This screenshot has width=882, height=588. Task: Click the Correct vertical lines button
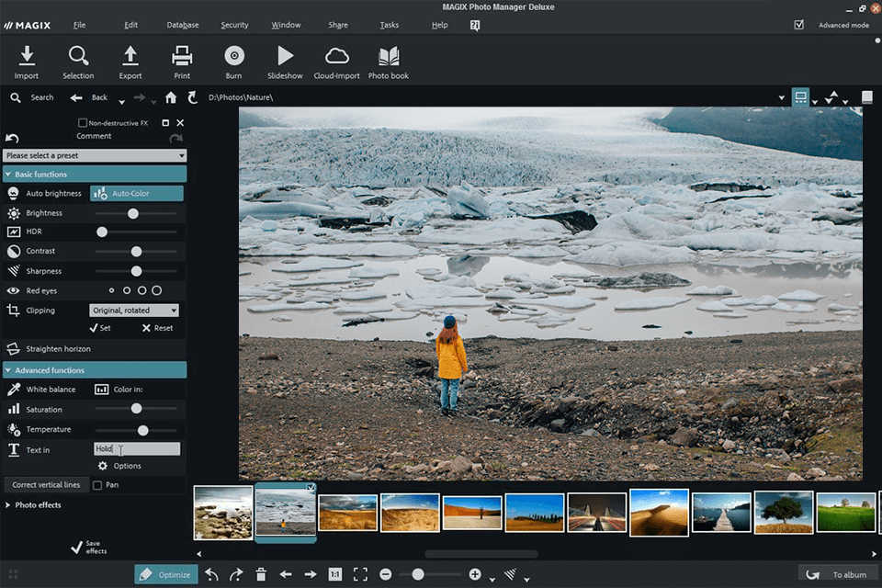click(46, 485)
